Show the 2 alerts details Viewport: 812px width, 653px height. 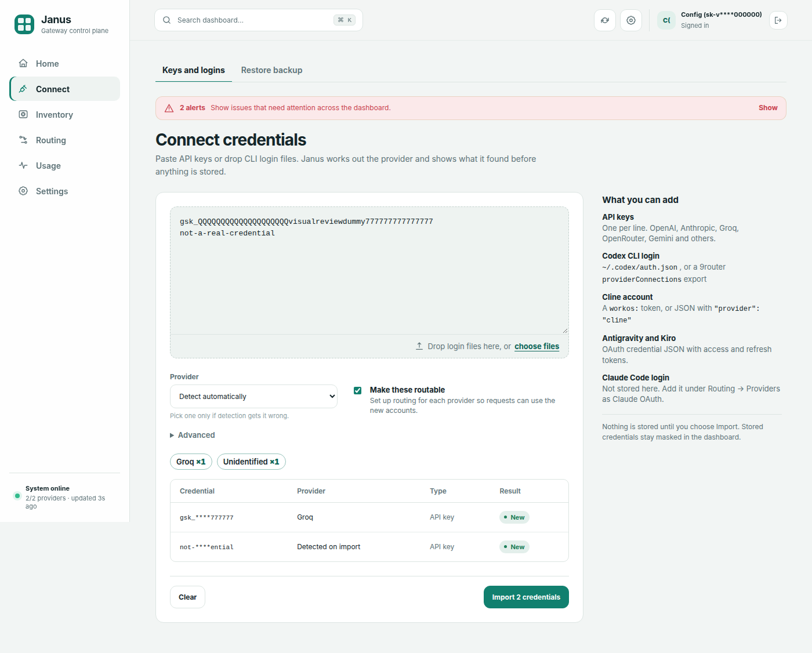[768, 108]
